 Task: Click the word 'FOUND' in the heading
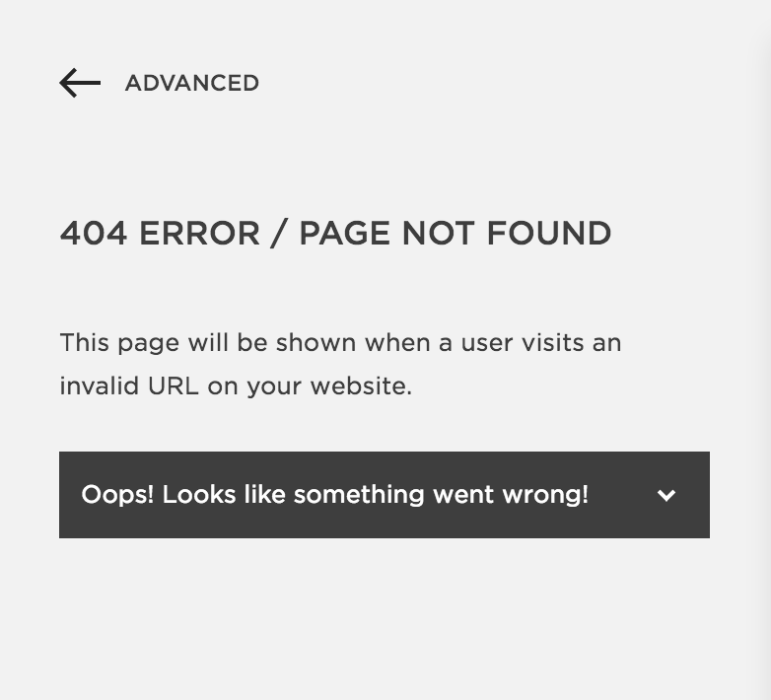(x=549, y=233)
